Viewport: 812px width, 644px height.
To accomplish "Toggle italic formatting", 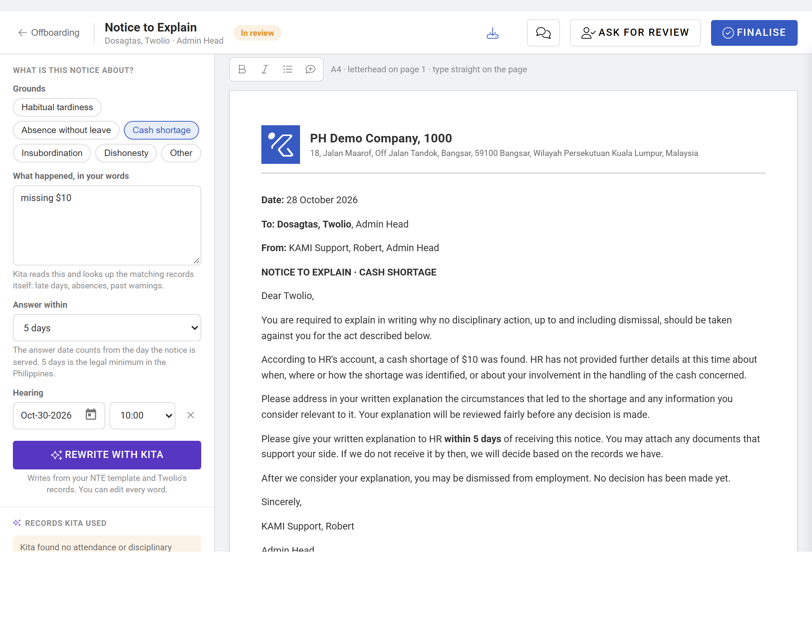I will pyautogui.click(x=265, y=69).
